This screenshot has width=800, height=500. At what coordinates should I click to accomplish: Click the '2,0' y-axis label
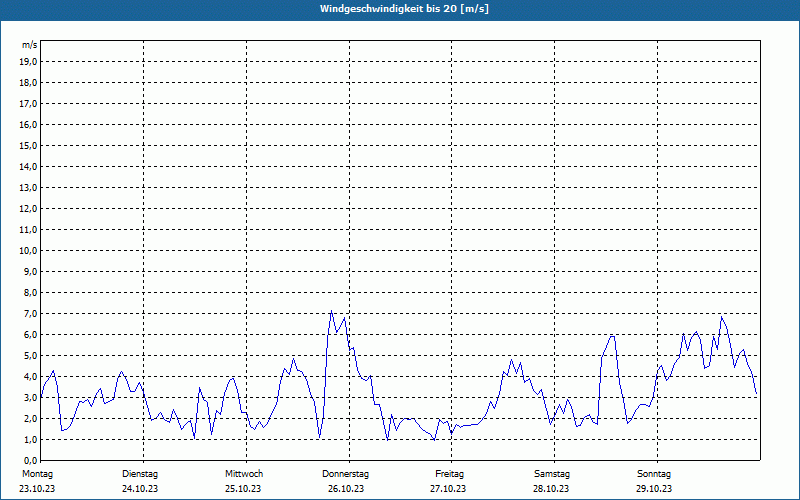29,418
